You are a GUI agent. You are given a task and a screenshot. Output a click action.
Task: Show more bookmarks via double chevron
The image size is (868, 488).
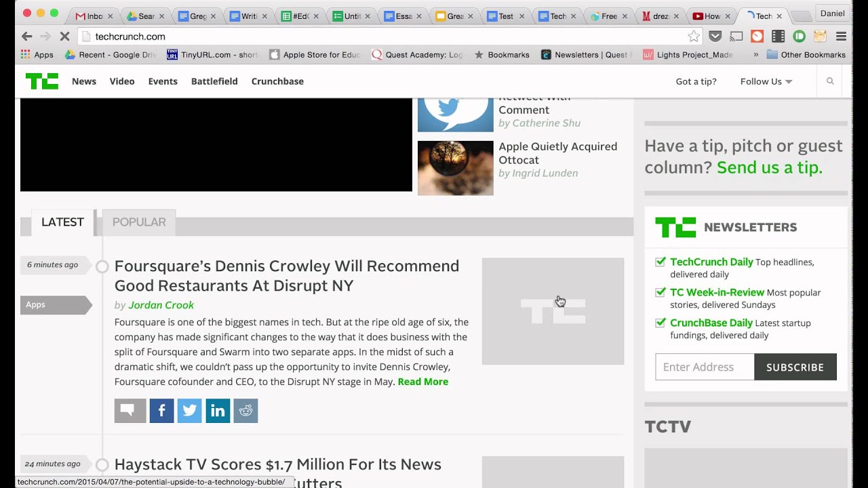[x=756, y=55]
